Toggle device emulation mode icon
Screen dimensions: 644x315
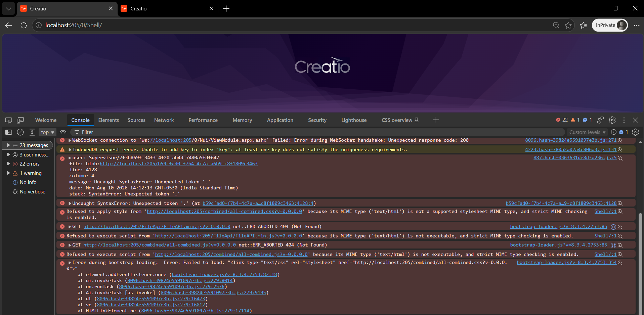pos(20,120)
